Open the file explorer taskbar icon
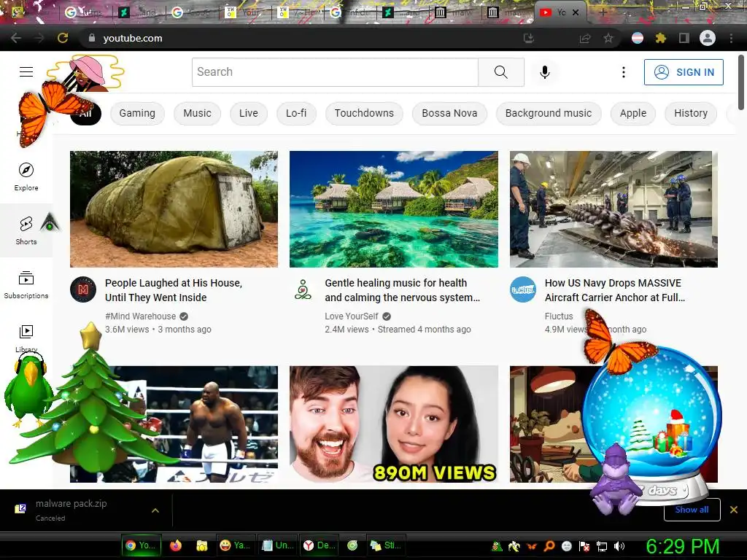This screenshot has height=560, width=747. click(202, 545)
